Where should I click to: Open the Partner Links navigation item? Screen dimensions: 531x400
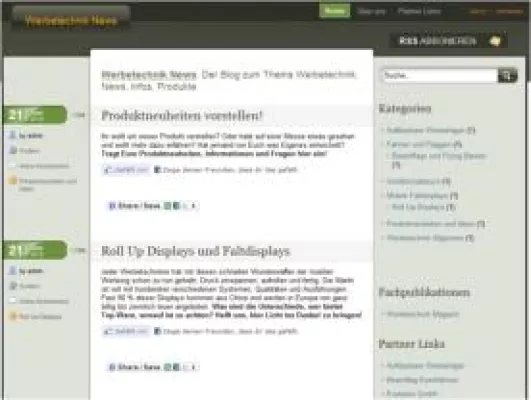coord(419,11)
